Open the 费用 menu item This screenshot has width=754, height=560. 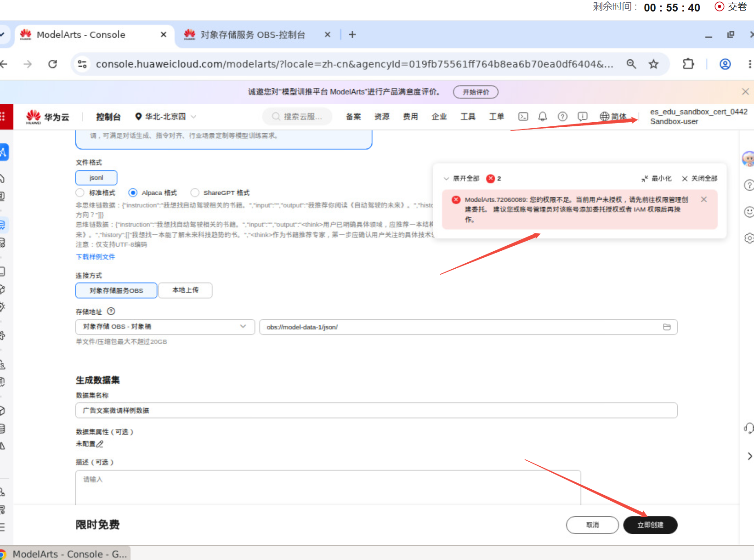[410, 117]
